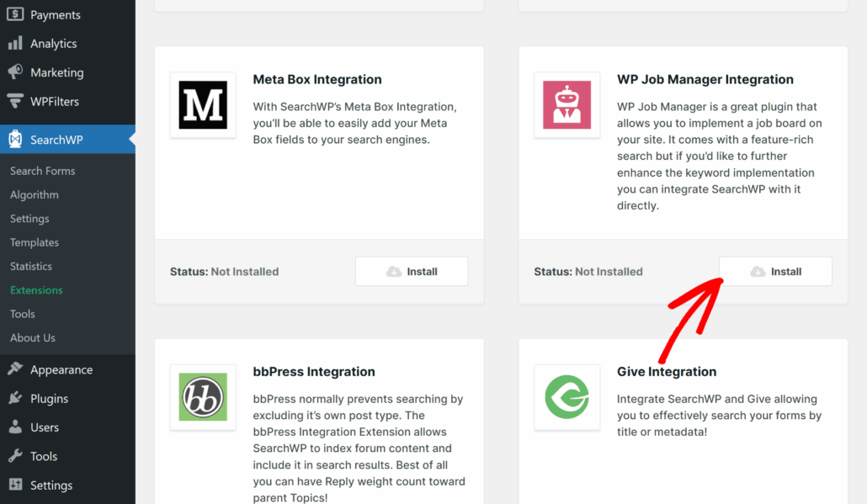The image size is (867, 504).
Task: Click the SearchWP magnifier icon in sidebar
Action: pos(14,139)
